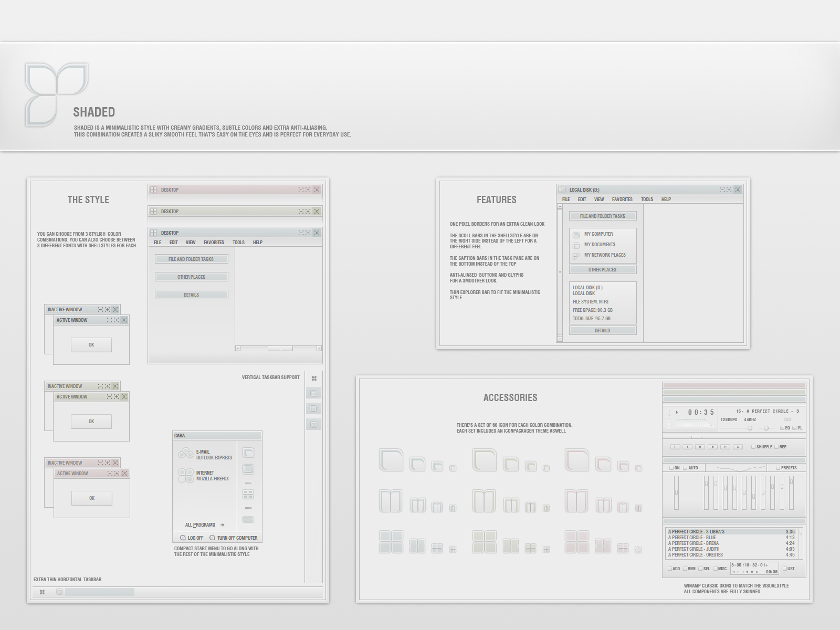
Task: Click the start button on the vertical taskbar
Action: [x=314, y=379]
